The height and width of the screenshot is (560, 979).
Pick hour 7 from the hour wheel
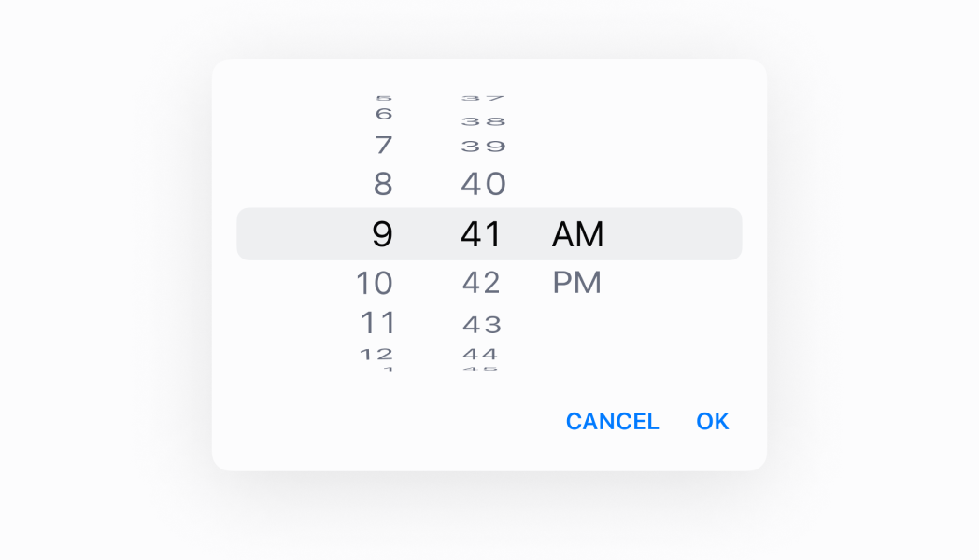click(x=383, y=146)
